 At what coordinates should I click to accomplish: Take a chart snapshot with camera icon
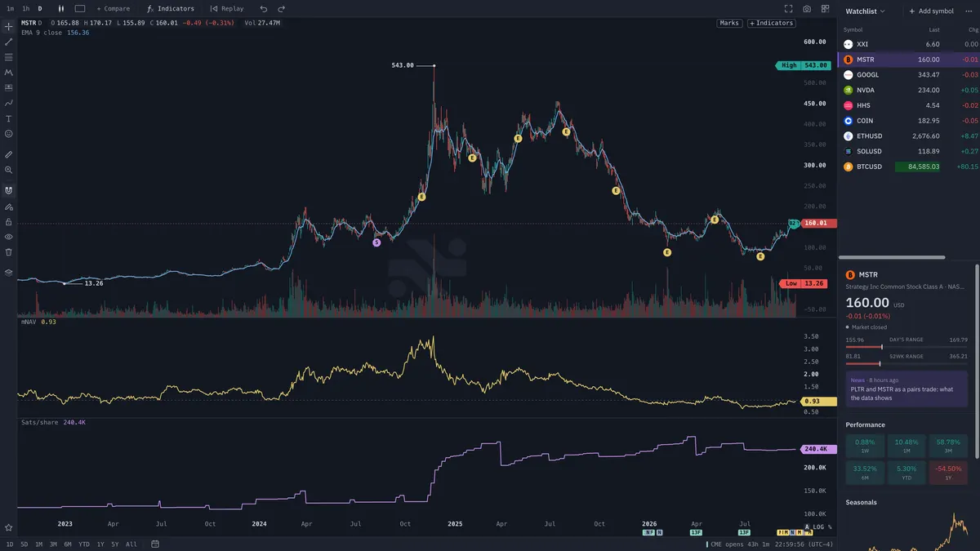tap(807, 8)
